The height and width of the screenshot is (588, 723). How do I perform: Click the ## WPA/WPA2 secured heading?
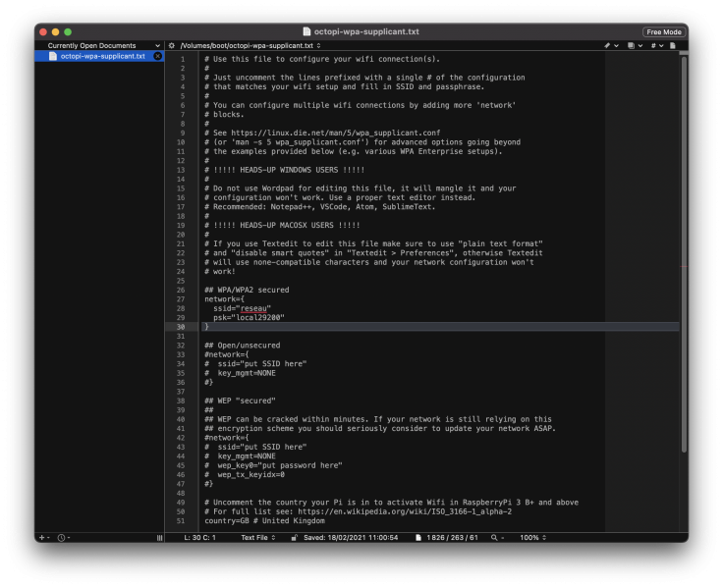tap(247, 290)
